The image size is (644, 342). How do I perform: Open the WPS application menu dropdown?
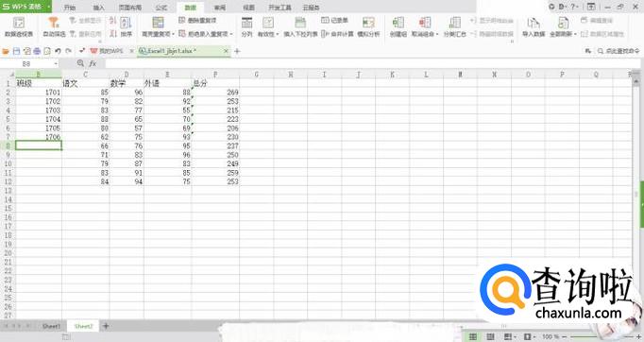point(49,7)
